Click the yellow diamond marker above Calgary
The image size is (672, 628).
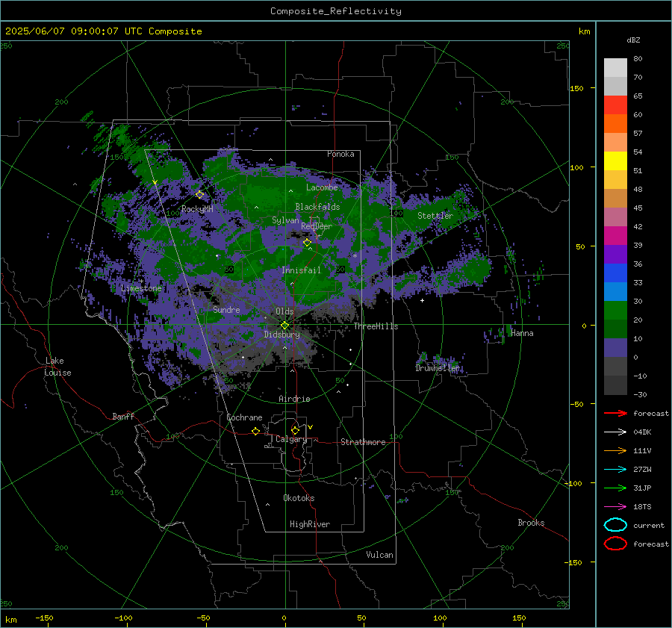[295, 430]
